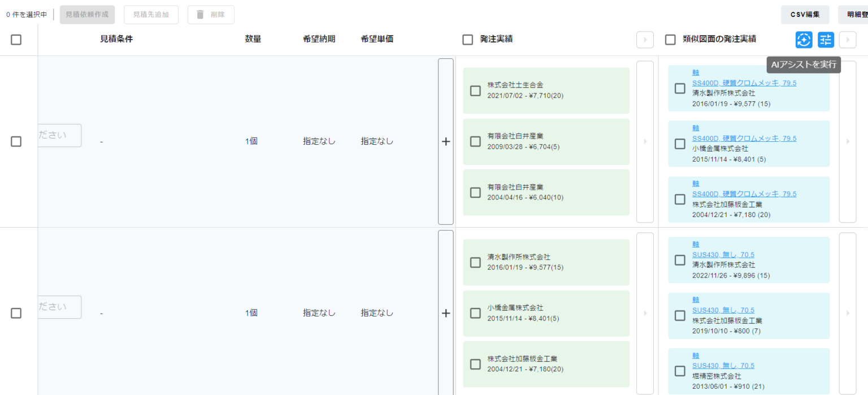868x395 pixels.
Task: Check the 類似図面の発注実績 header checkbox
Action: pyautogui.click(x=671, y=40)
